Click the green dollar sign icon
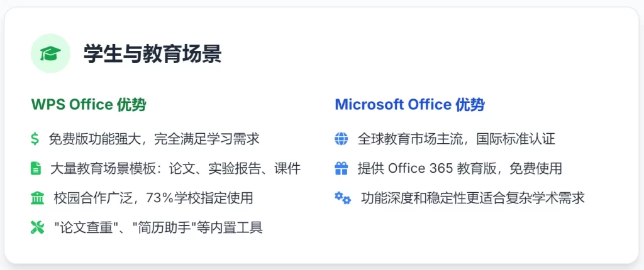The width and height of the screenshot is (644, 270). pos(35,139)
